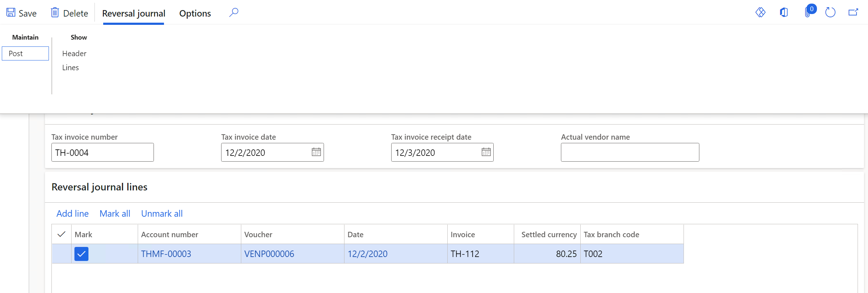Toggle select-all checkmark in grid header

(61, 234)
